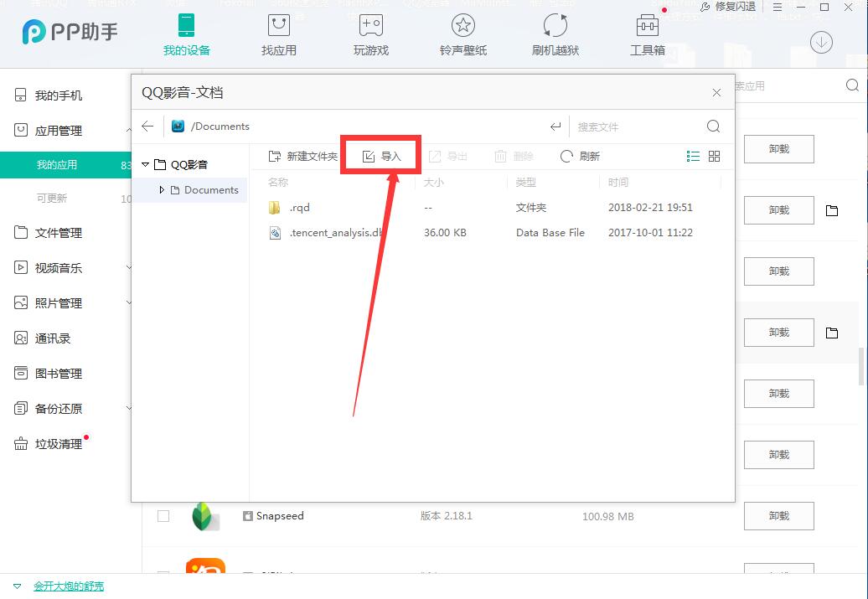Open the 铃声壁纸 tab
This screenshot has width=868, height=599.
[462, 35]
